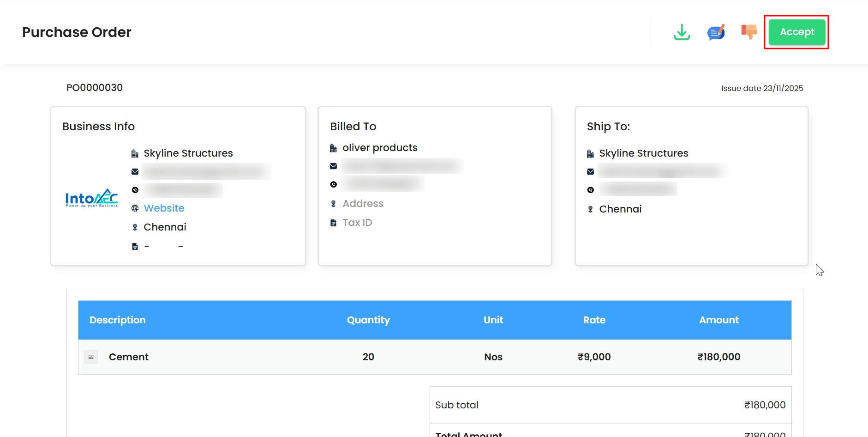Viewport: 868px width, 437px height.
Task: Click the Issue date text
Action: pyautogui.click(x=762, y=88)
